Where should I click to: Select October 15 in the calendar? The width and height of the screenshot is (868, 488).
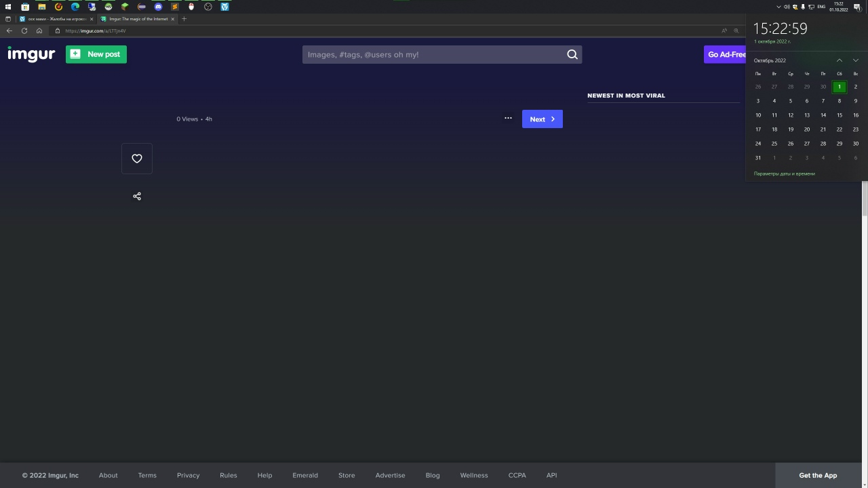point(839,115)
